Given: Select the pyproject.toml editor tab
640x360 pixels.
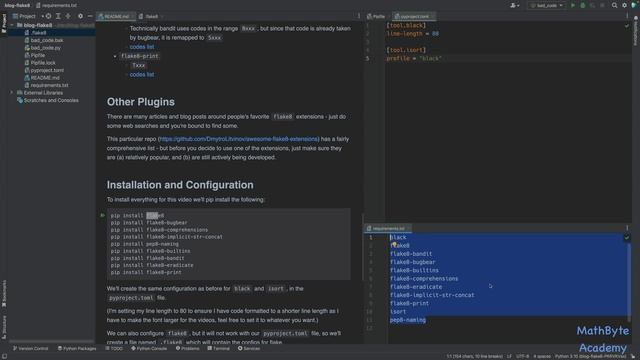Looking at the screenshot, I should click(413, 16).
